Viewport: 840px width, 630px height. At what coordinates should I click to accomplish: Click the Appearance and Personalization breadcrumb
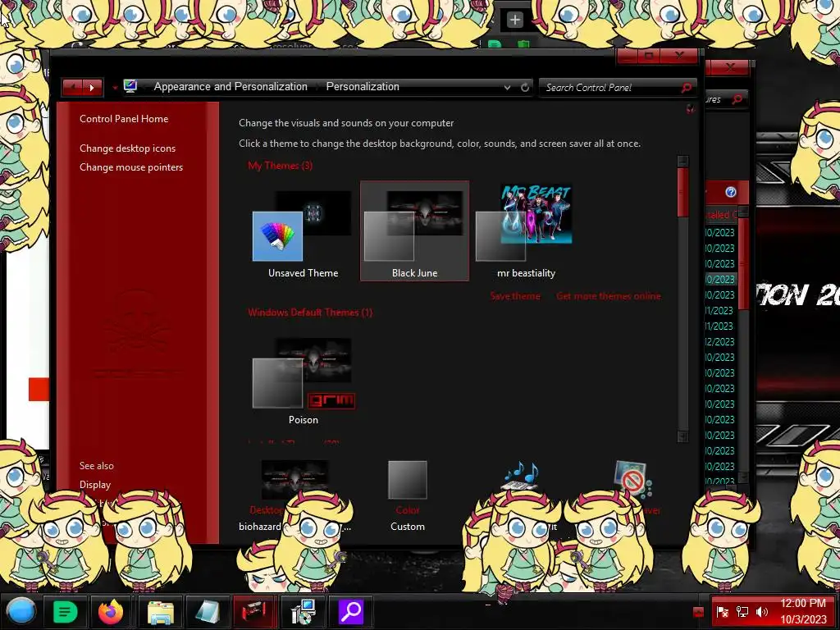pos(231,87)
